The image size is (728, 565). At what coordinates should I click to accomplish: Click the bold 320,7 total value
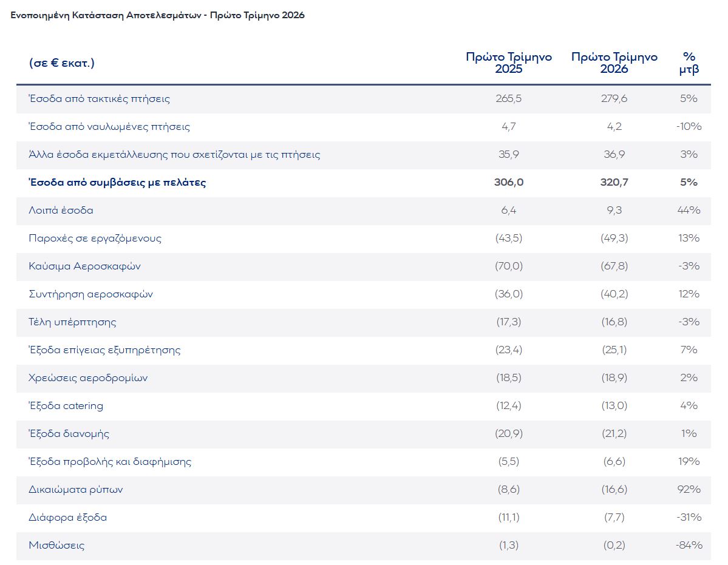coord(614,182)
